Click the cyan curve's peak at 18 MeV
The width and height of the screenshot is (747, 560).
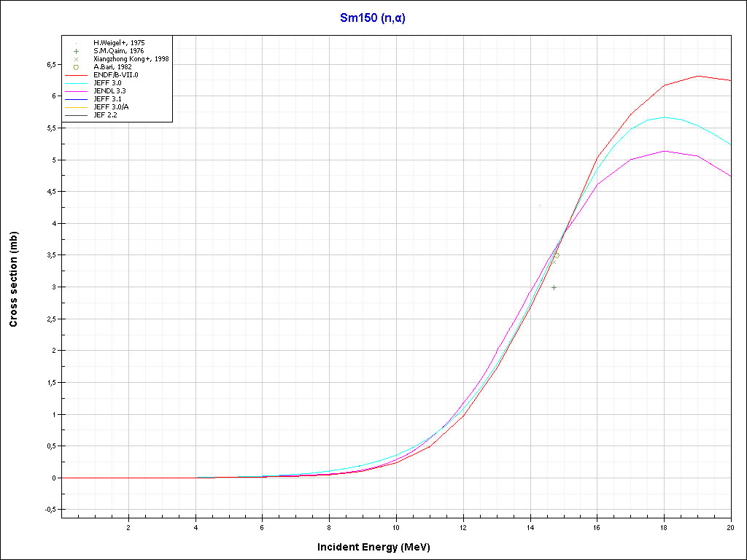[x=664, y=117]
